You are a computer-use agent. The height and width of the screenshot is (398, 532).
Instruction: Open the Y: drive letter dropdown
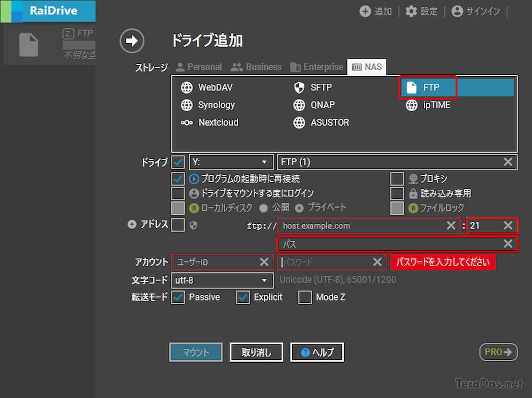(231, 162)
